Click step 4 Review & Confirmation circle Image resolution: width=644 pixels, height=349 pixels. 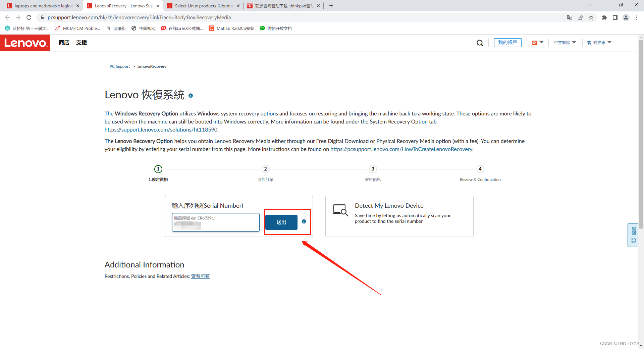tap(480, 169)
